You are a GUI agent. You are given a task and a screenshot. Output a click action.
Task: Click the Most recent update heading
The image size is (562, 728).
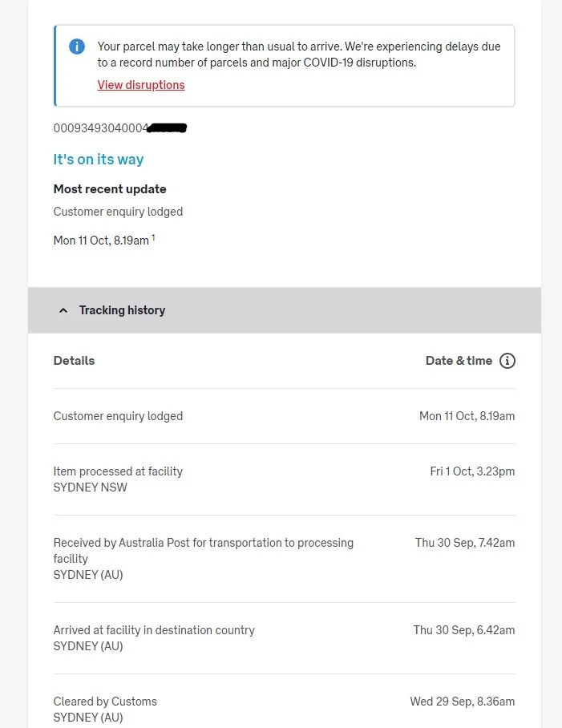(x=110, y=189)
